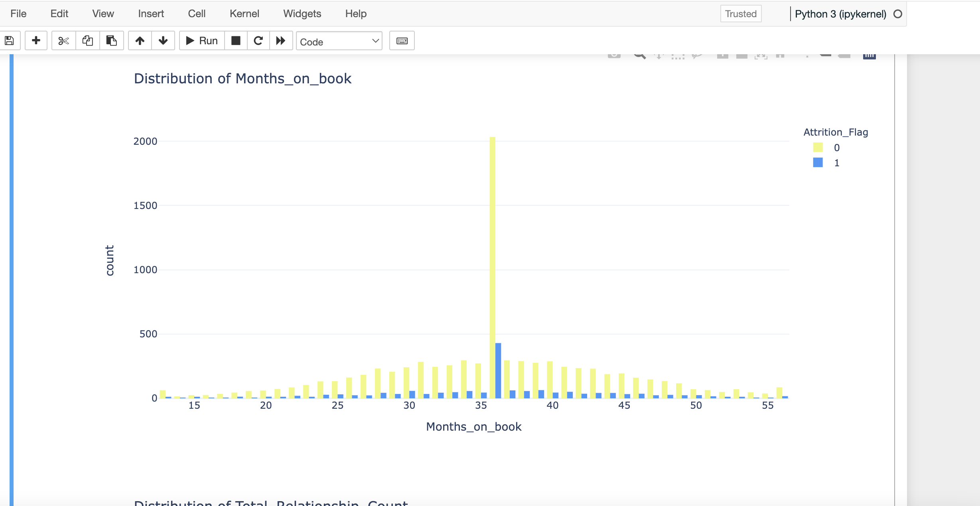
Task: Click the kernel status indicator circle
Action: (897, 13)
